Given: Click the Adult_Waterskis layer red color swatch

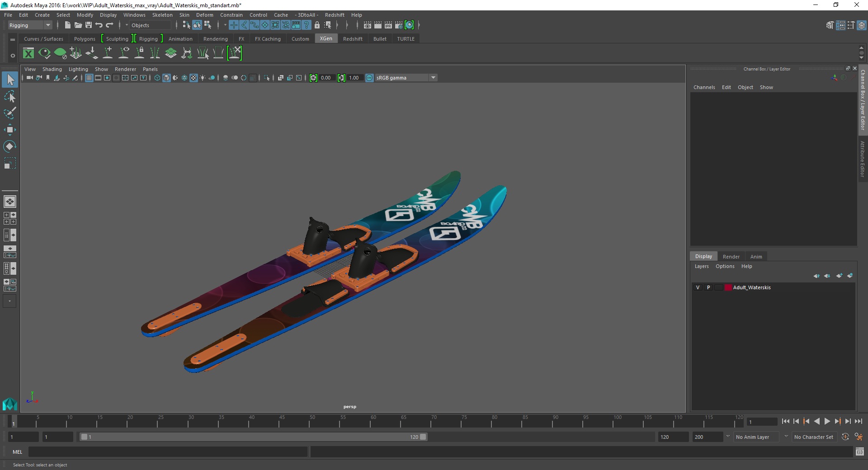Looking at the screenshot, I should [728, 287].
